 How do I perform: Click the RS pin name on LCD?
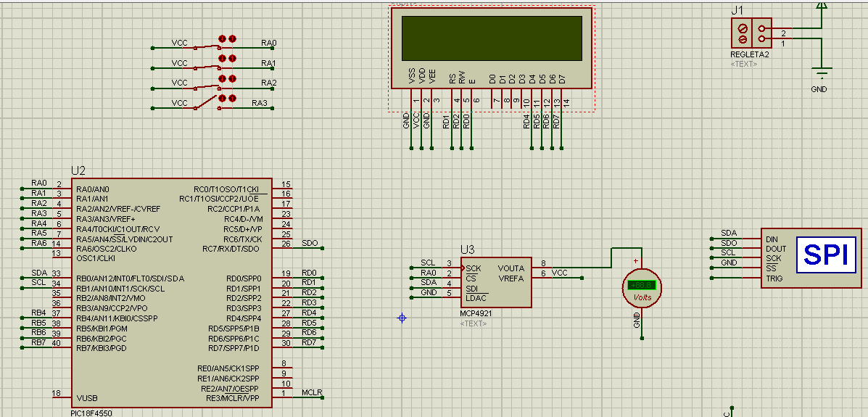tap(452, 78)
